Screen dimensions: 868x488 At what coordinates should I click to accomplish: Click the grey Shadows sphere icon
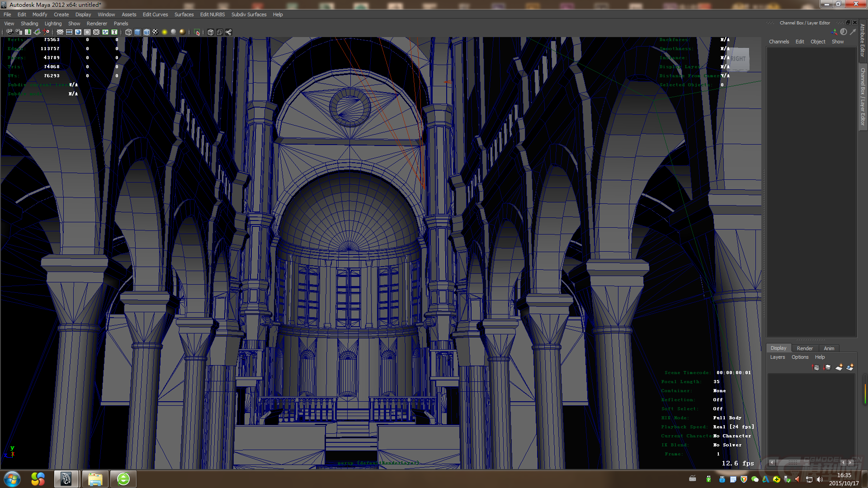(x=174, y=32)
